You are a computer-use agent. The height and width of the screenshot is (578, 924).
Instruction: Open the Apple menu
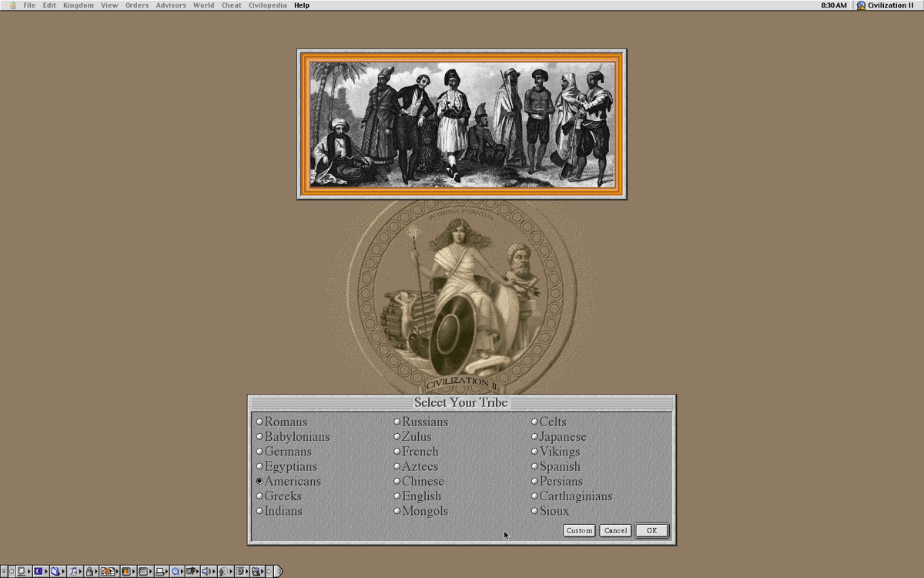pyautogui.click(x=12, y=5)
